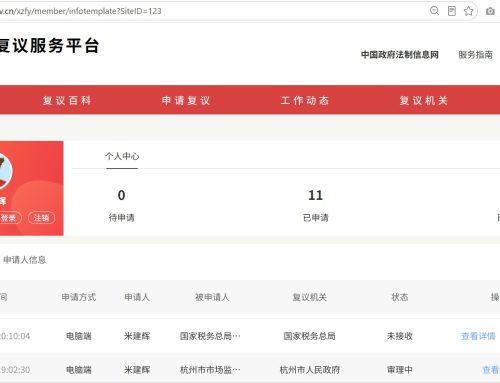The height and width of the screenshot is (383, 500).
Task: Click 申请方式 column header
Action: [x=79, y=297]
